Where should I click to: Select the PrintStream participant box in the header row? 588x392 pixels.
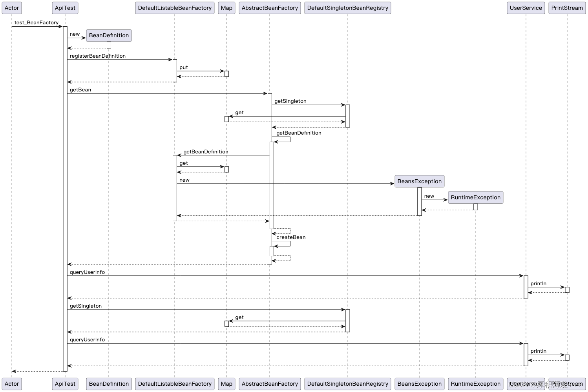coord(567,8)
